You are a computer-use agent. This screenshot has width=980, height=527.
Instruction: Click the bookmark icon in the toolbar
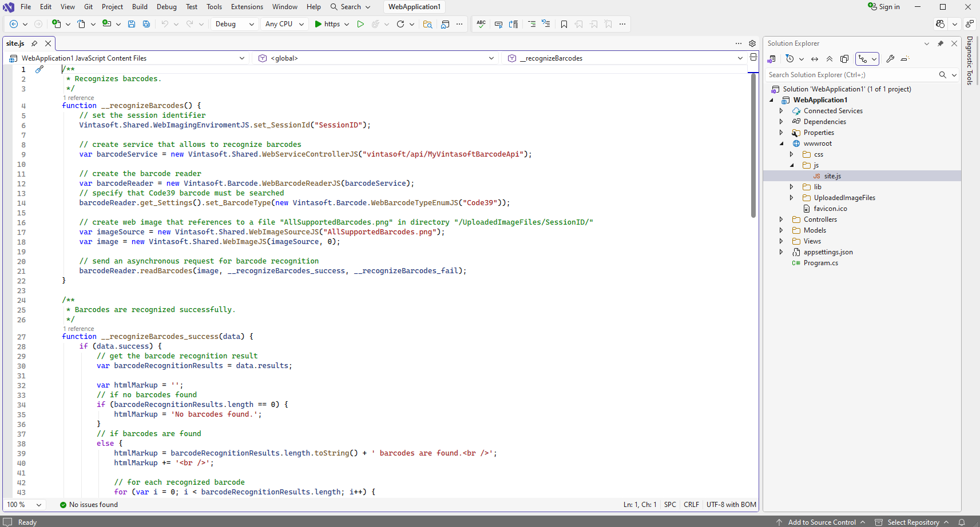[x=564, y=24]
